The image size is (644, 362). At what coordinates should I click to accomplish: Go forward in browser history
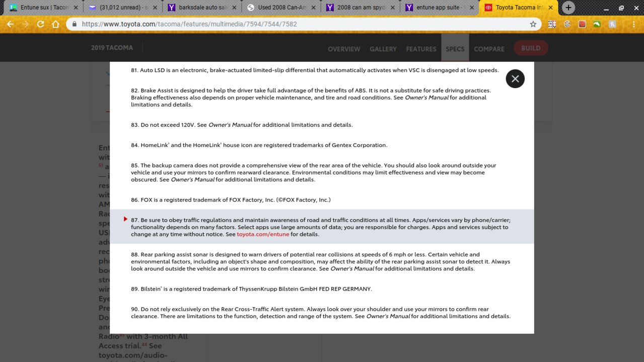[25, 24]
